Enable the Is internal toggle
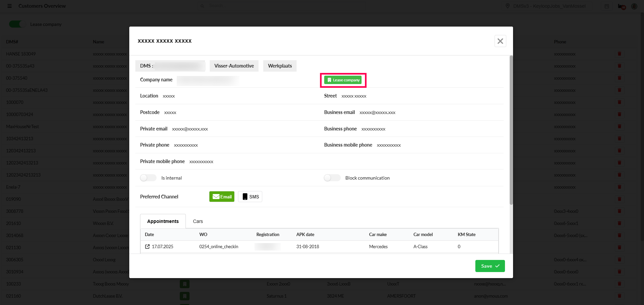Image resolution: width=644 pixels, height=305 pixels. [148, 178]
